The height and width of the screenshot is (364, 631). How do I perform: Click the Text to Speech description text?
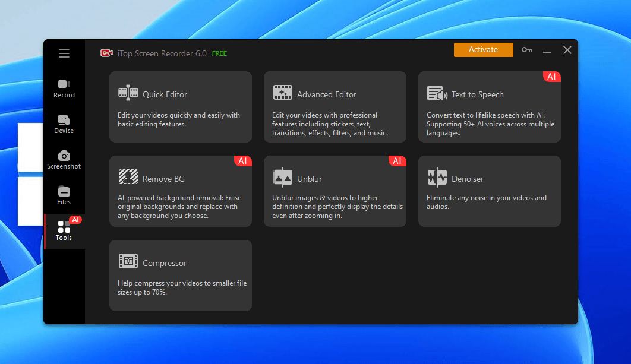coord(491,124)
